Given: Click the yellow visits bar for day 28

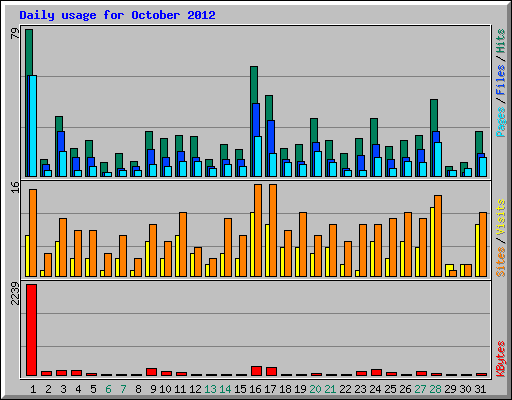Looking at the screenshot, I should tap(432, 242).
